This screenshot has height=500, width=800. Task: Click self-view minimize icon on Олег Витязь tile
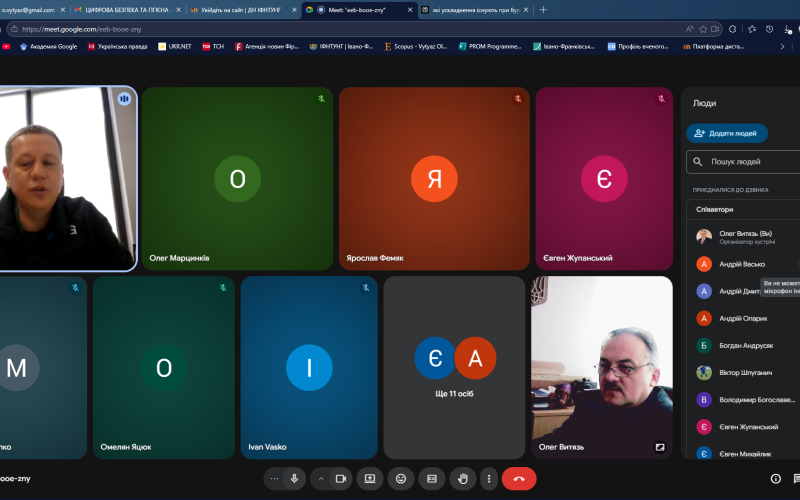tap(660, 447)
